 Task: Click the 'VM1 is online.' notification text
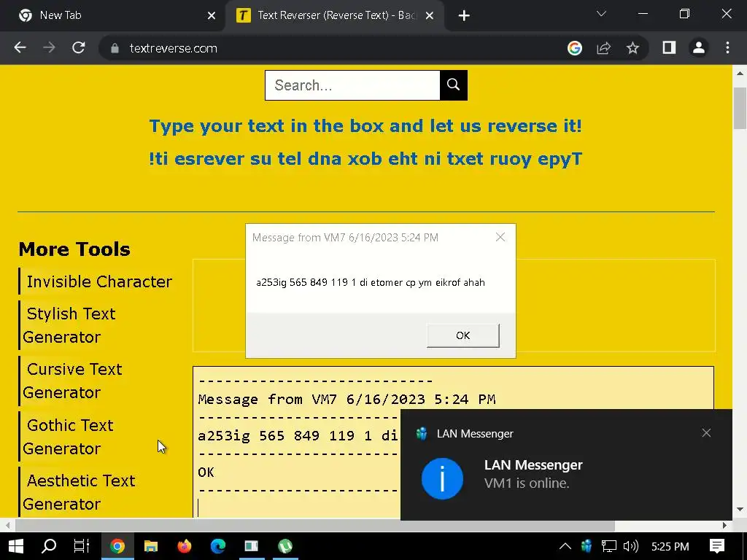(x=527, y=483)
